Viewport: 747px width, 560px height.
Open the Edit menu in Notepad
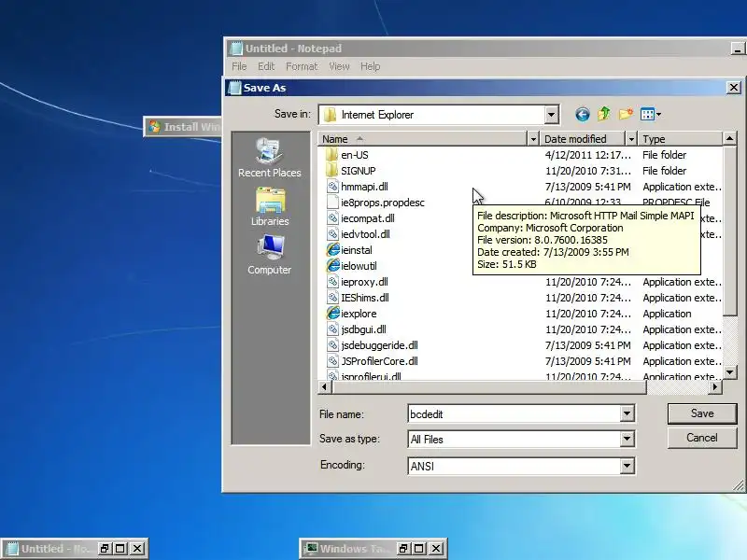click(x=266, y=66)
